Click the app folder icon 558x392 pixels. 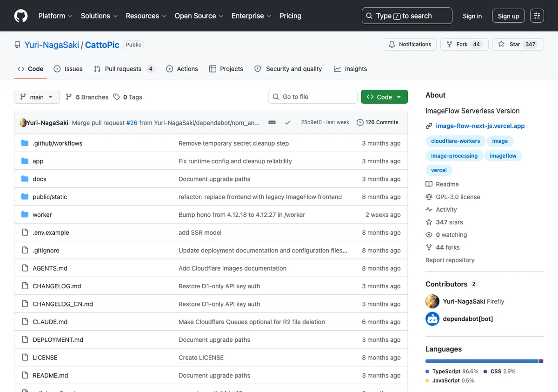click(25, 161)
